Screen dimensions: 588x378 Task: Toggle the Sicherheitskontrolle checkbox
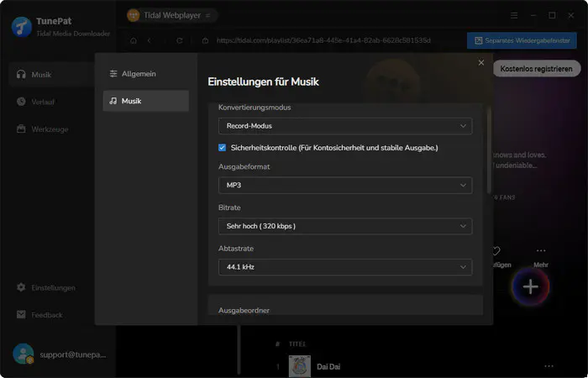tap(222, 148)
